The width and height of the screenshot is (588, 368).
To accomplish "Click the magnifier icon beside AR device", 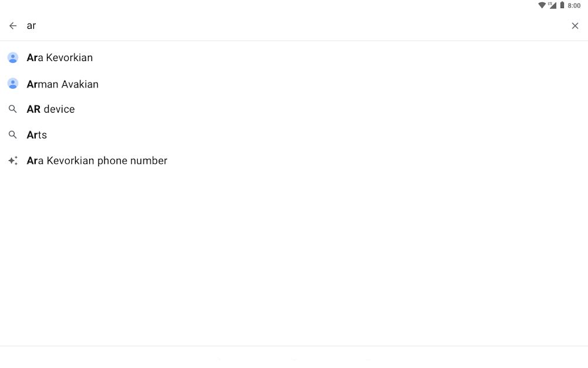I will [13, 109].
